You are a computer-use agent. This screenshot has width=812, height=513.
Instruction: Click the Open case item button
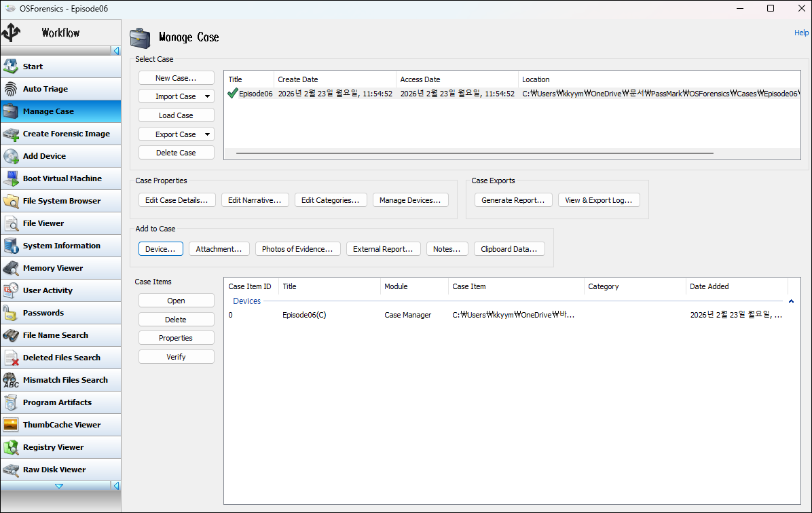176,301
